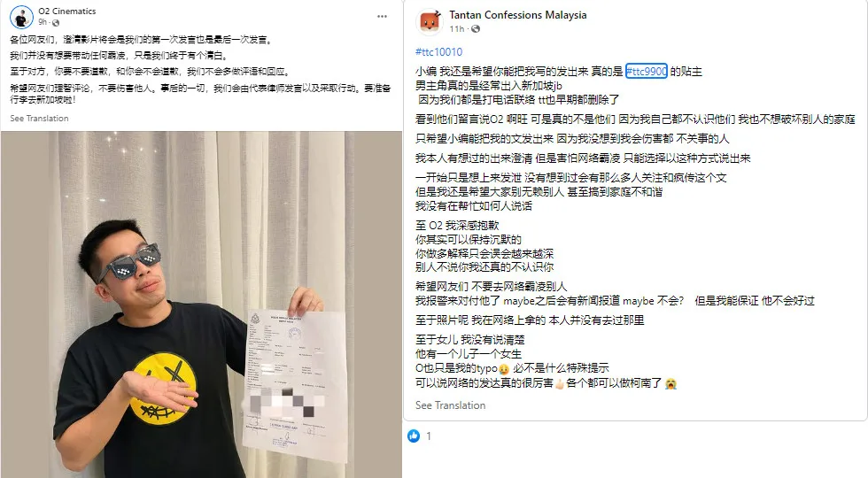Open the photo of man holding document
The width and height of the screenshot is (868, 478).
pos(202,305)
